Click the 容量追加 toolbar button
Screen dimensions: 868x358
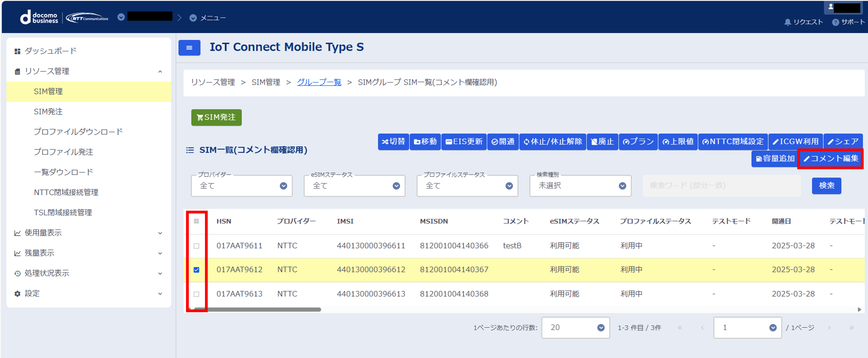pyautogui.click(x=775, y=159)
